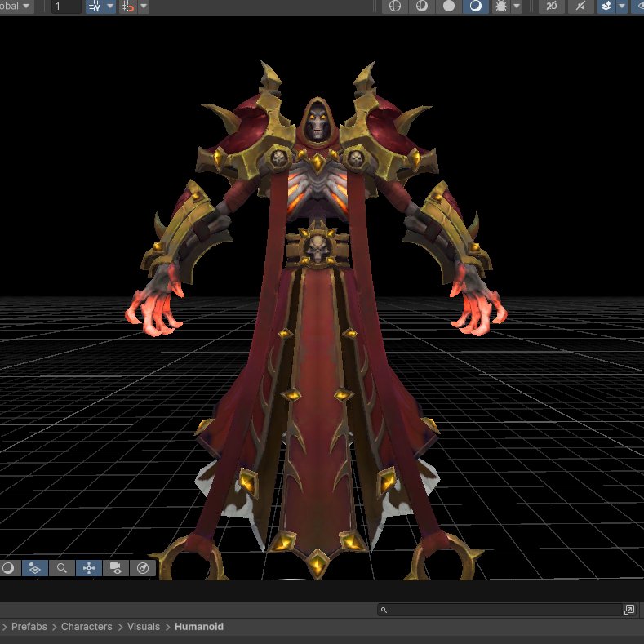Toggle the 2D scene view button
Image resolution: width=644 pixels, height=644 pixels.
pos(552,7)
